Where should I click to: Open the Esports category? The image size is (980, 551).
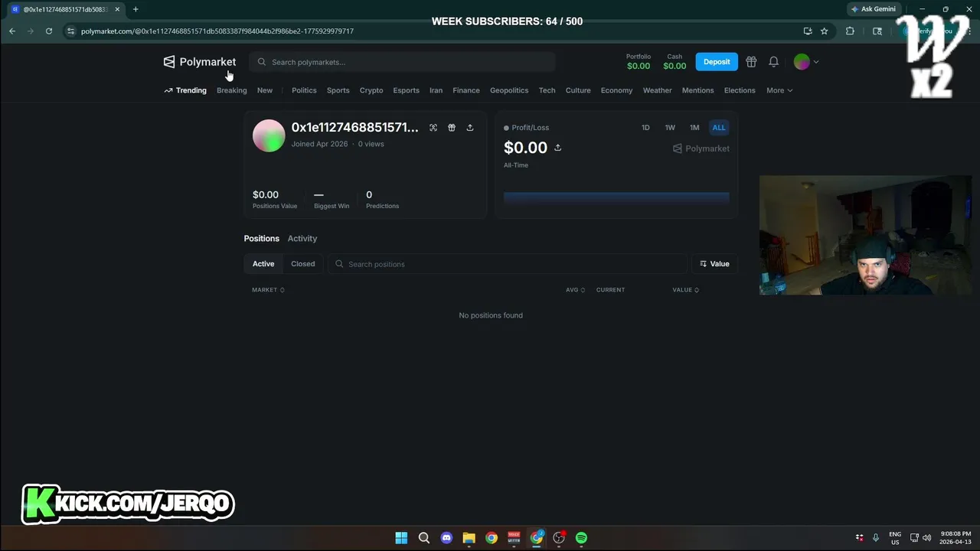click(x=407, y=90)
